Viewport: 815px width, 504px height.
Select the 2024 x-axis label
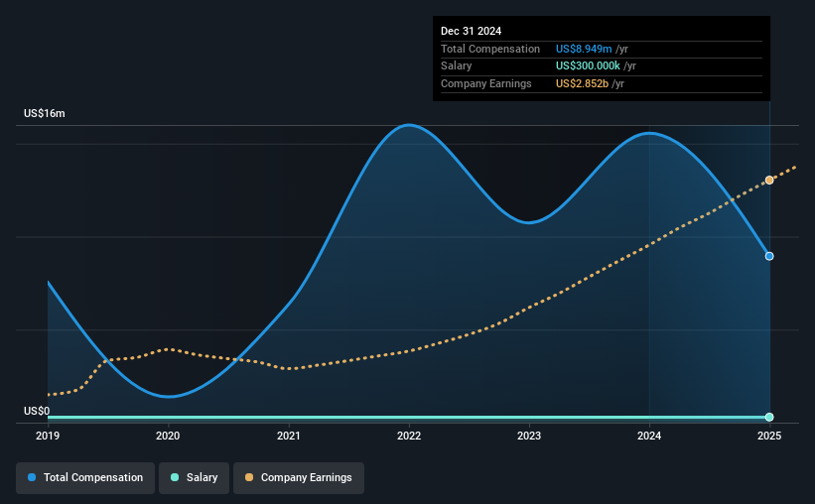point(649,436)
